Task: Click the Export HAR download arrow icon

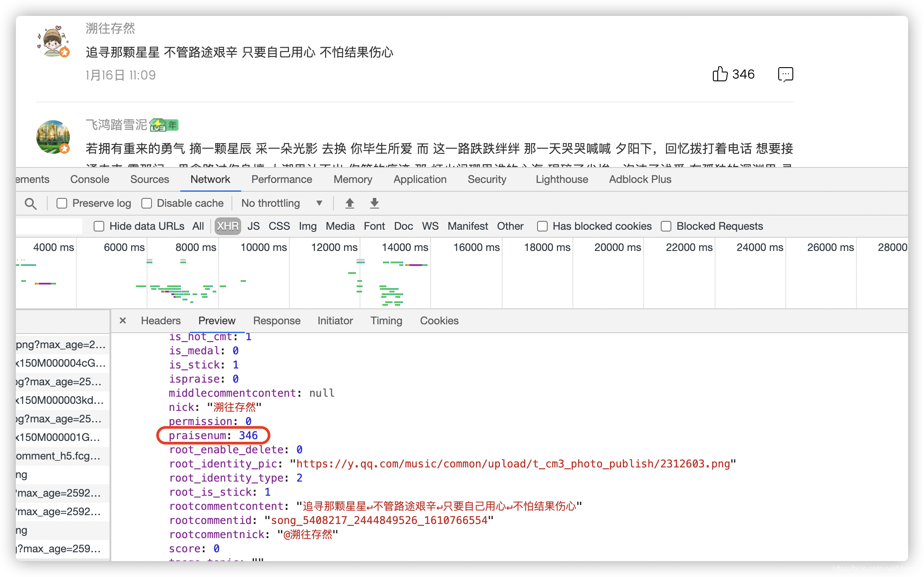Action: click(374, 203)
